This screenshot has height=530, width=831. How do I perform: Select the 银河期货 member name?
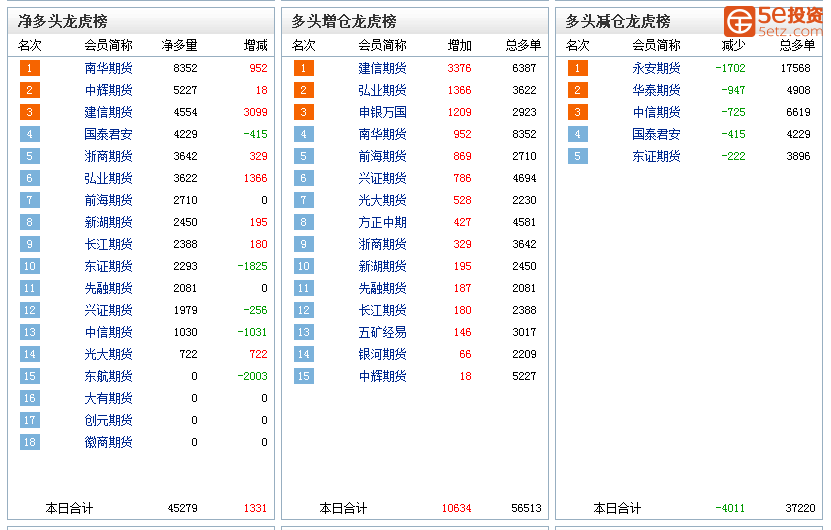383,354
